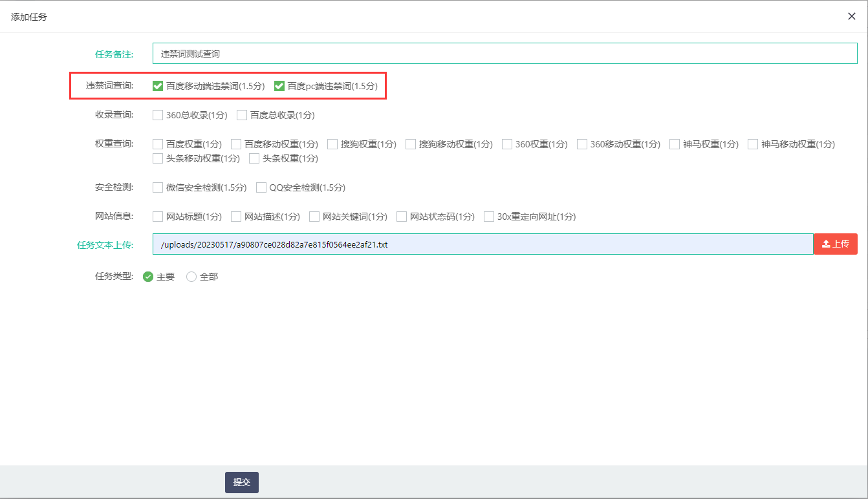Uncheck 百度pc端违禁词 checkbox
This screenshot has width=868, height=499.
[279, 86]
